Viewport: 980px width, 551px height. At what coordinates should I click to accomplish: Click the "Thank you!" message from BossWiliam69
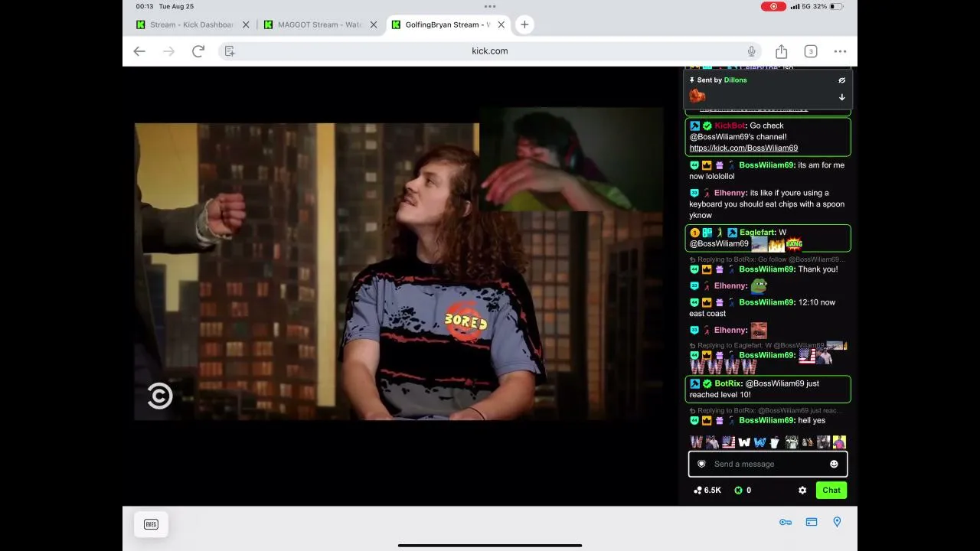pyautogui.click(x=818, y=269)
